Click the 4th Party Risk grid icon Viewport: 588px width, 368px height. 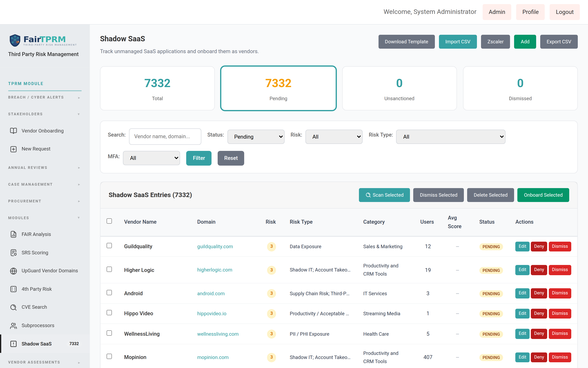click(x=13, y=289)
